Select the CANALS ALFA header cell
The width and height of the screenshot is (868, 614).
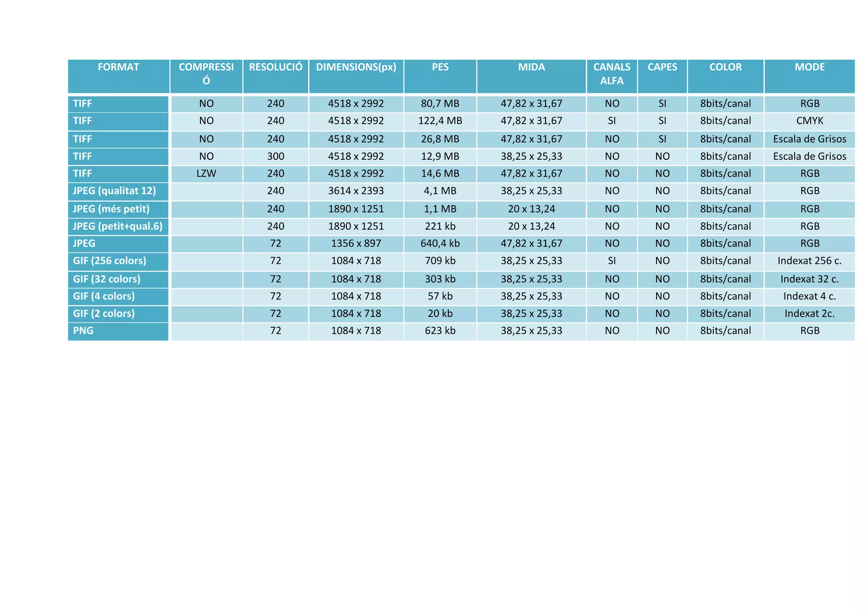(x=612, y=74)
